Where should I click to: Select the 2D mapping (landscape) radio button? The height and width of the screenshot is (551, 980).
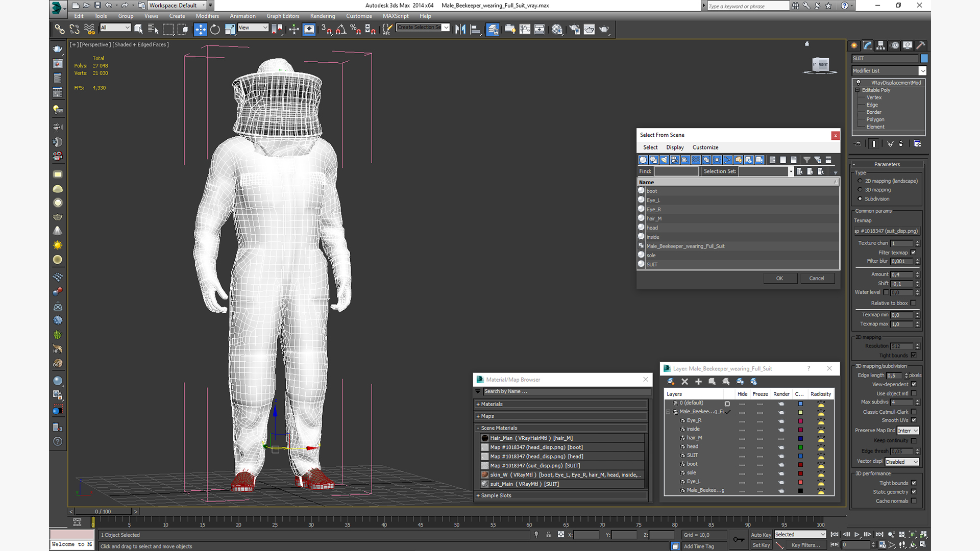(860, 181)
